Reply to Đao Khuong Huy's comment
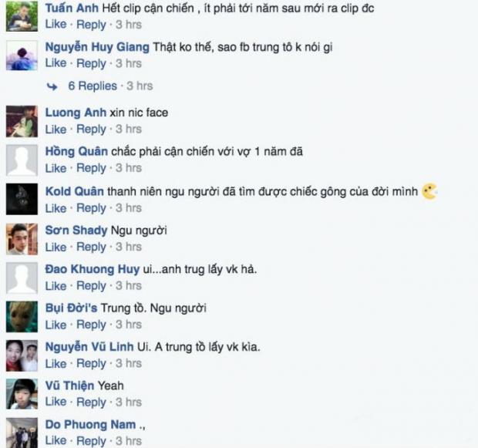 tap(91, 286)
